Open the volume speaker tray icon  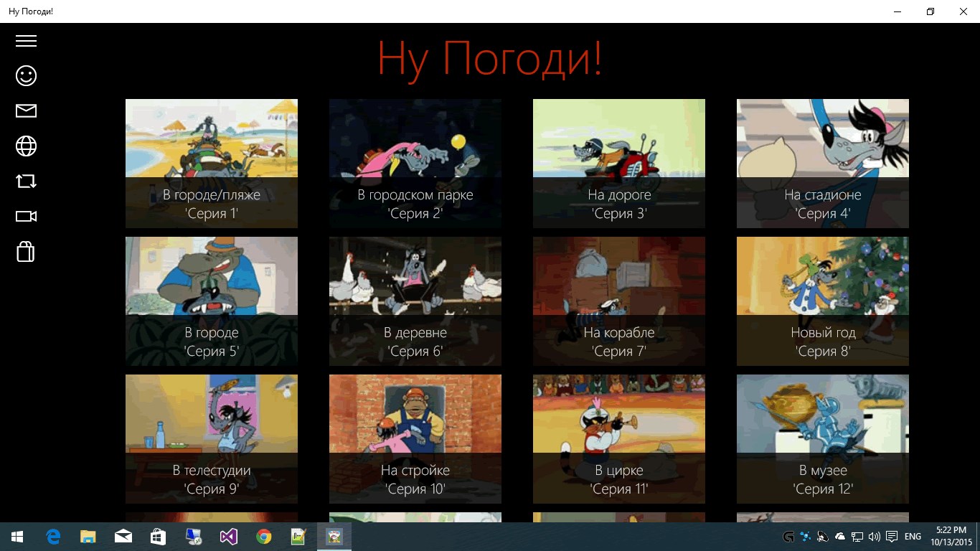tap(874, 537)
